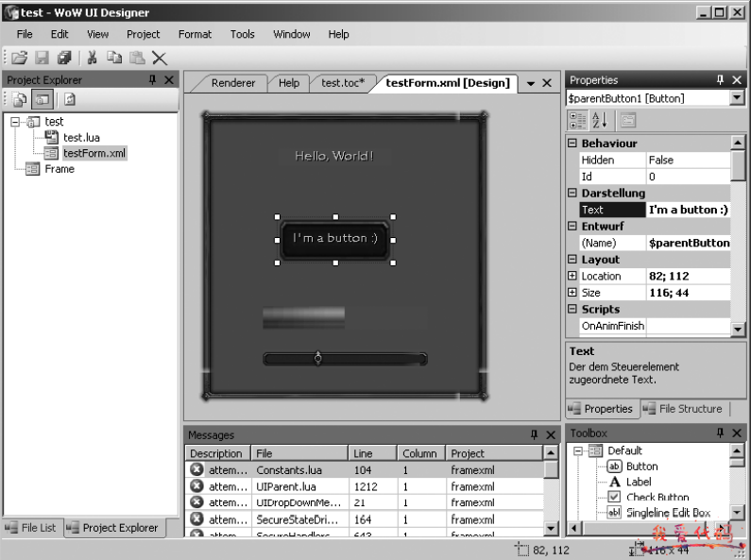Image resolution: width=751 pixels, height=560 pixels.
Task: Select the Label tool in Toolbox
Action: pos(630,482)
